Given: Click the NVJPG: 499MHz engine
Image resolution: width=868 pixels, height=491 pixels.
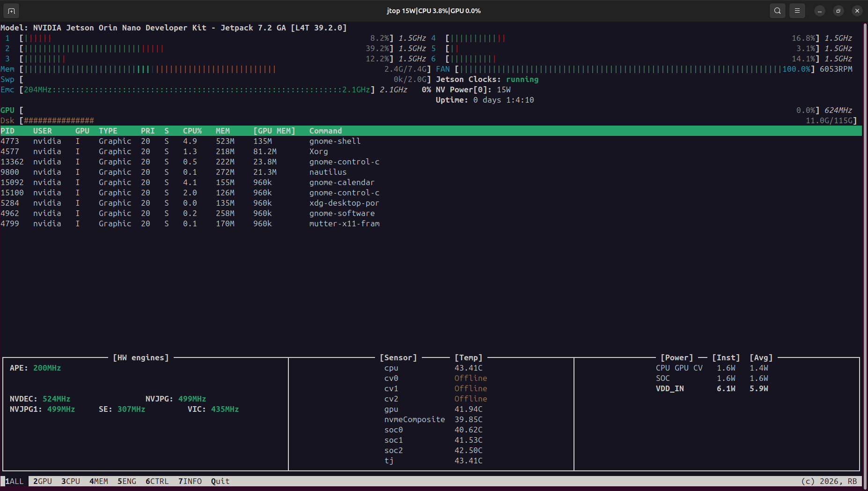Looking at the screenshot, I should tap(176, 399).
